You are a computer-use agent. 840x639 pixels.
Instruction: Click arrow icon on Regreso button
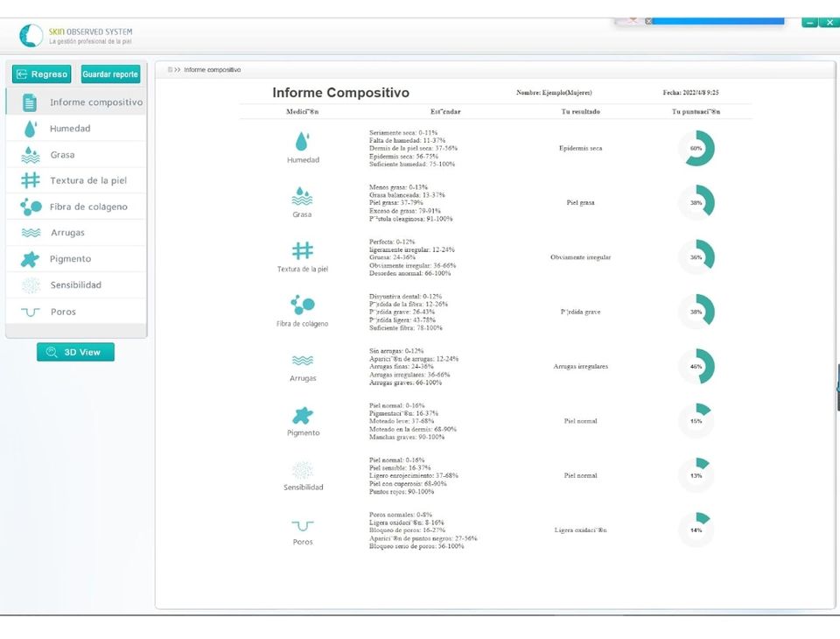[x=22, y=74]
